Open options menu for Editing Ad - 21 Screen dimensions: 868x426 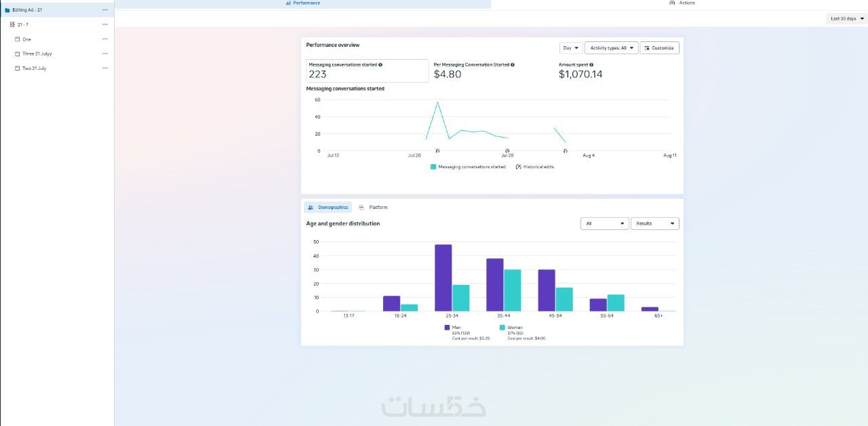pyautogui.click(x=104, y=10)
